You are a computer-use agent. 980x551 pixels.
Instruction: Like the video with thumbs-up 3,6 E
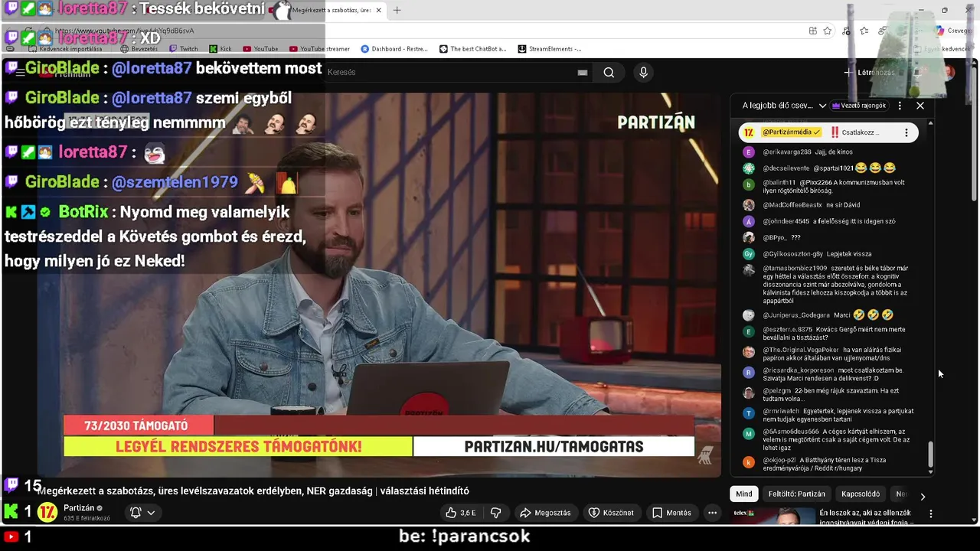tap(461, 513)
